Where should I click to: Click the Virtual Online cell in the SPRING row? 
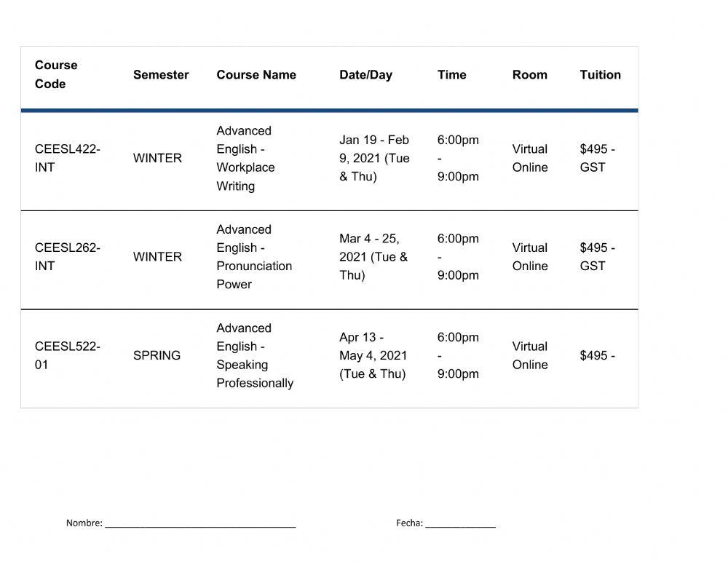[x=529, y=355]
